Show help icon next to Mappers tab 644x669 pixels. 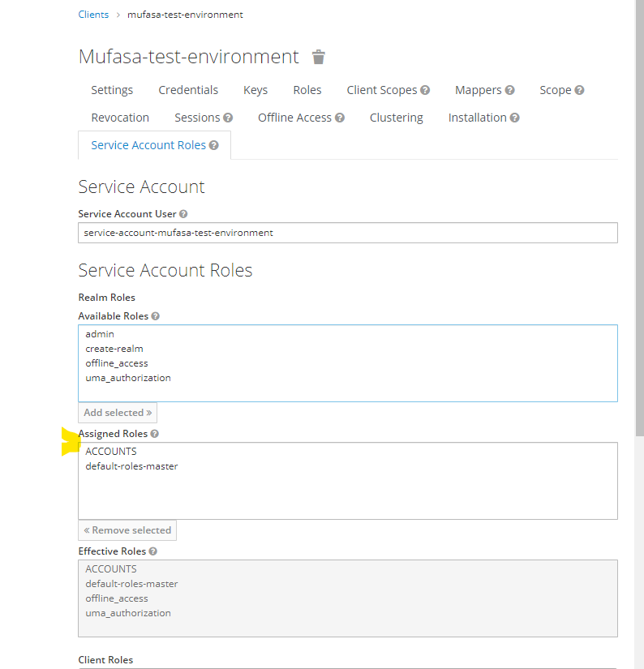(509, 90)
